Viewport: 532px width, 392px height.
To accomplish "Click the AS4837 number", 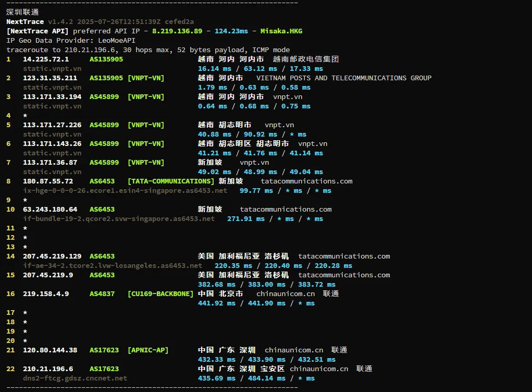I will coord(102,294).
